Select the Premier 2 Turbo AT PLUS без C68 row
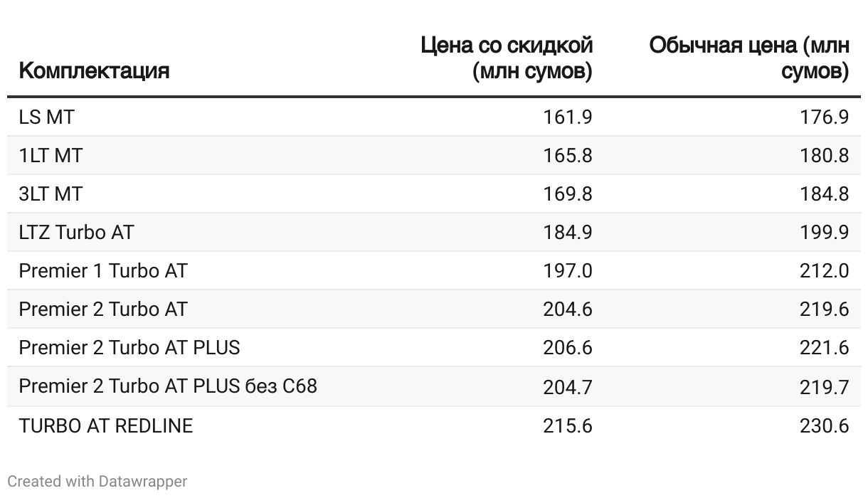The image size is (868, 498). 434,386
